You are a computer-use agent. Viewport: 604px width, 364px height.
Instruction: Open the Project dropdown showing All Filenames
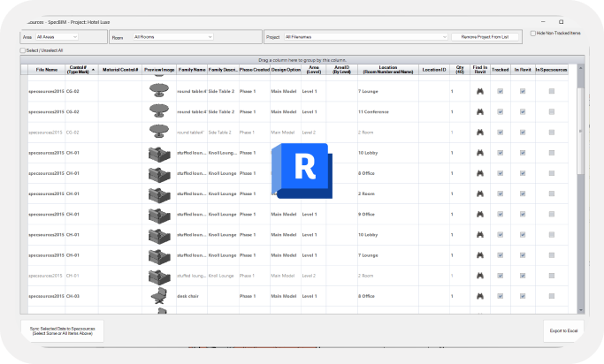pos(366,37)
